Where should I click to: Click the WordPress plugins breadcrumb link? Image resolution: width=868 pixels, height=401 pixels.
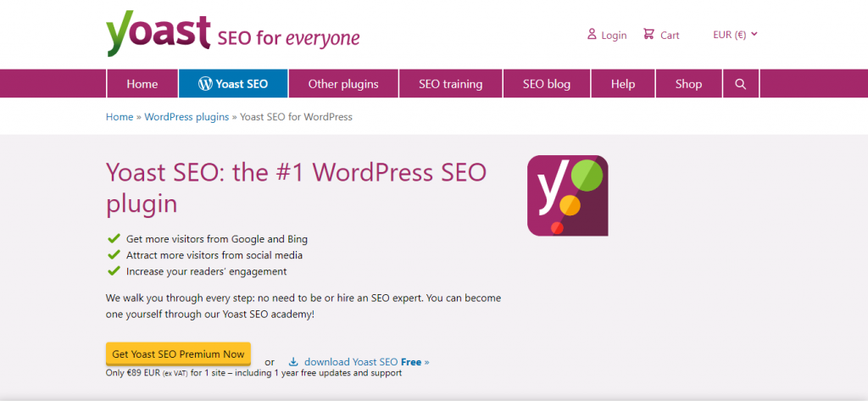click(x=186, y=117)
